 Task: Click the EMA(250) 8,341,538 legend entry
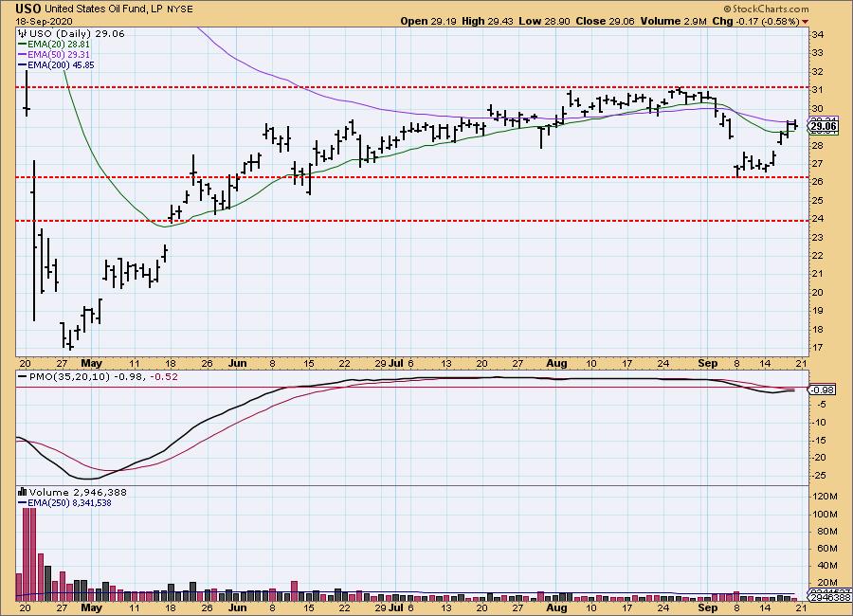point(69,503)
